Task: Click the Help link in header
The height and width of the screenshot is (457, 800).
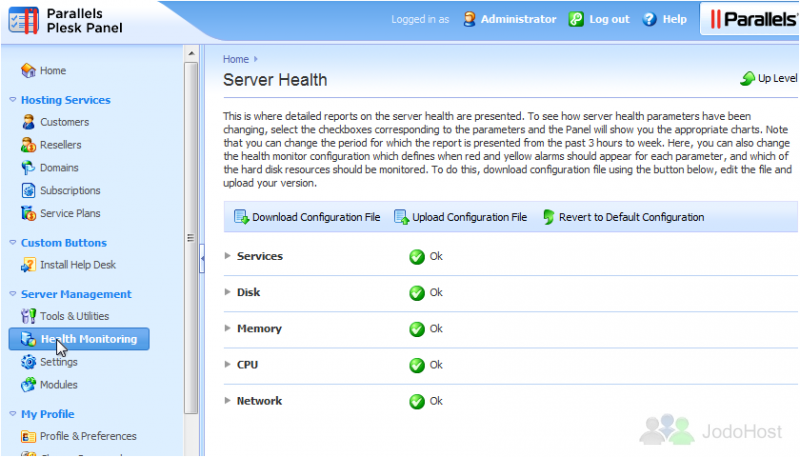Action: point(674,19)
